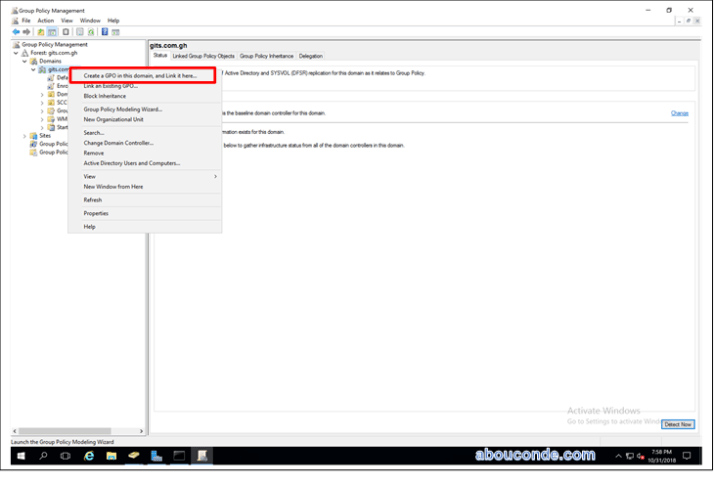This screenshot has width=714, height=483.
Task: Switch to the Delegation tab
Action: point(311,56)
